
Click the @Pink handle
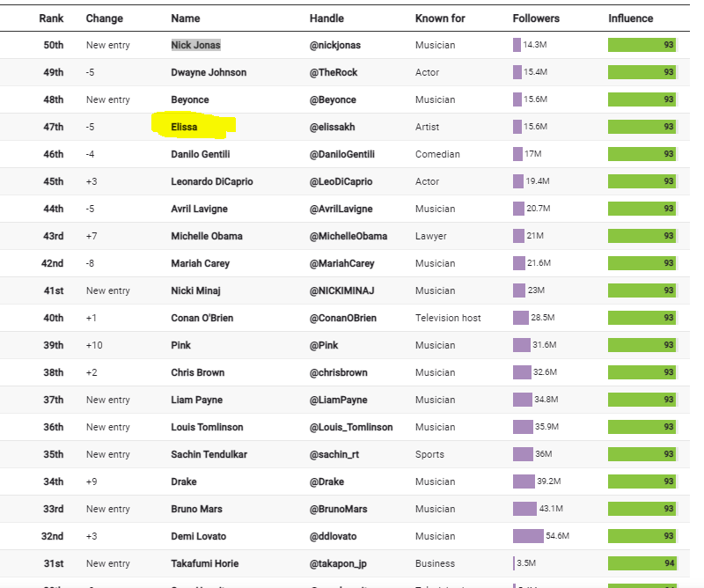[x=324, y=345]
